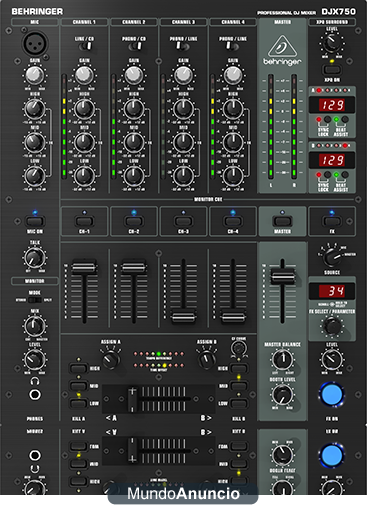
Task: Click the XPQ Surround LEVEL knob
Action: [x=332, y=43]
